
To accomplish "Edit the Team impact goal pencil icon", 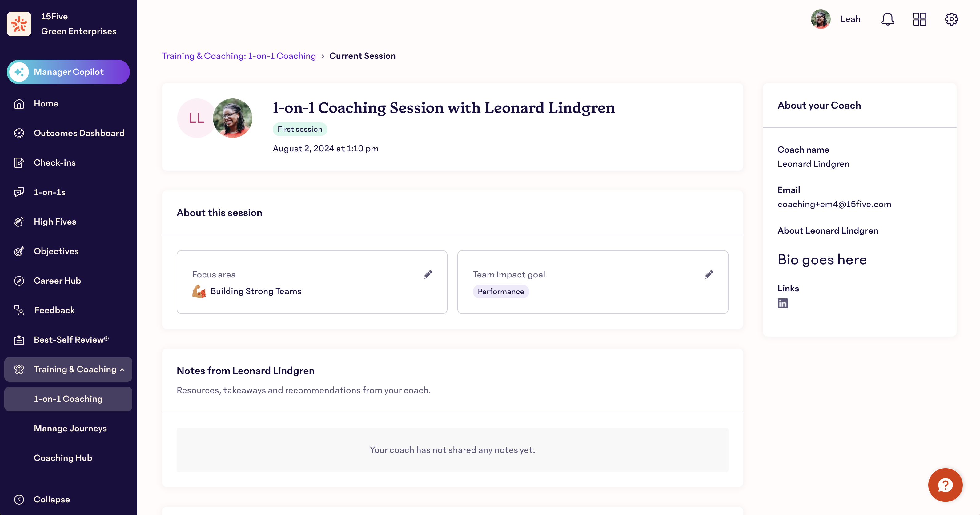I will pyautogui.click(x=708, y=275).
